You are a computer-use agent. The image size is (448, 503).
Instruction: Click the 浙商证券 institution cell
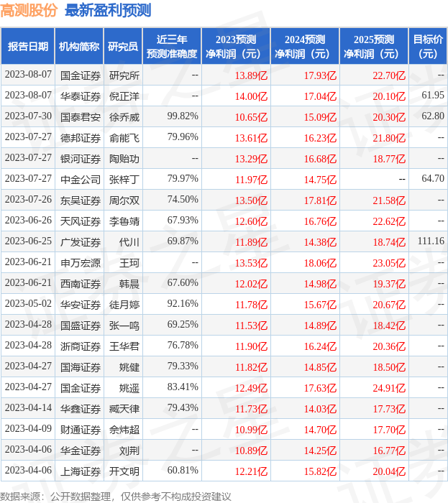coord(81,346)
